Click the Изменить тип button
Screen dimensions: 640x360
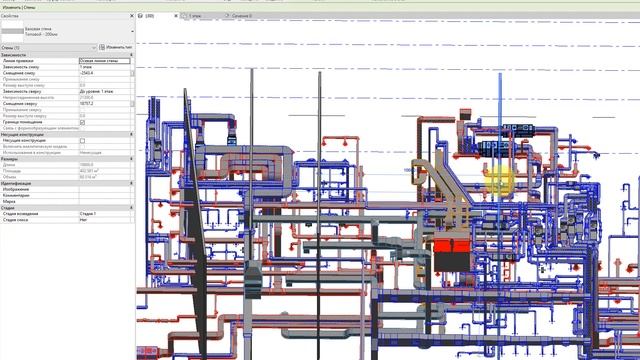coord(116,47)
